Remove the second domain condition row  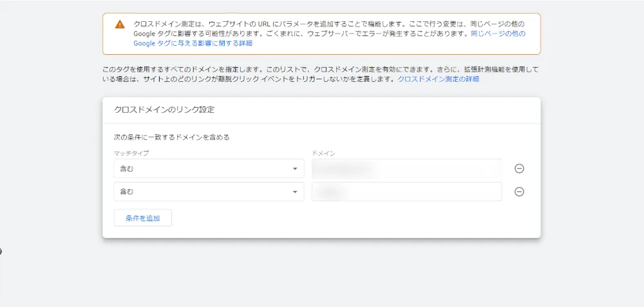[519, 192]
